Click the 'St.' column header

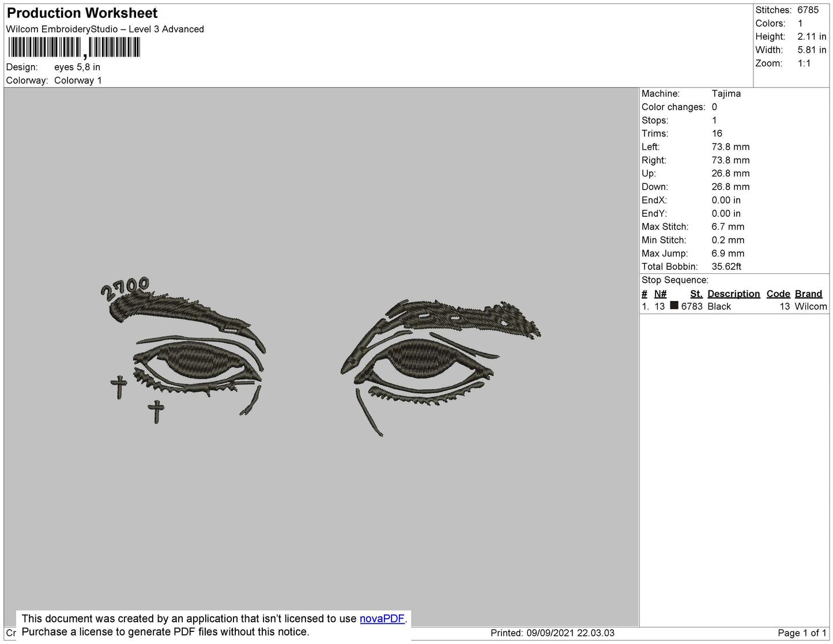696,293
